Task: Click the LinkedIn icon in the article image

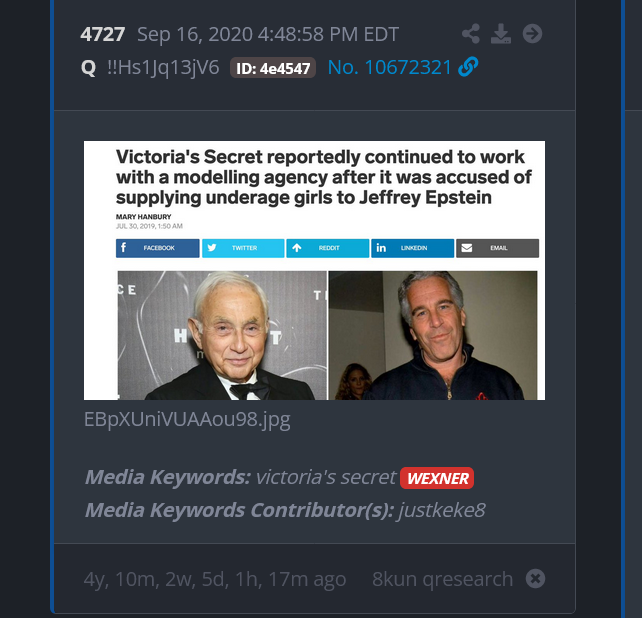Action: [381, 247]
